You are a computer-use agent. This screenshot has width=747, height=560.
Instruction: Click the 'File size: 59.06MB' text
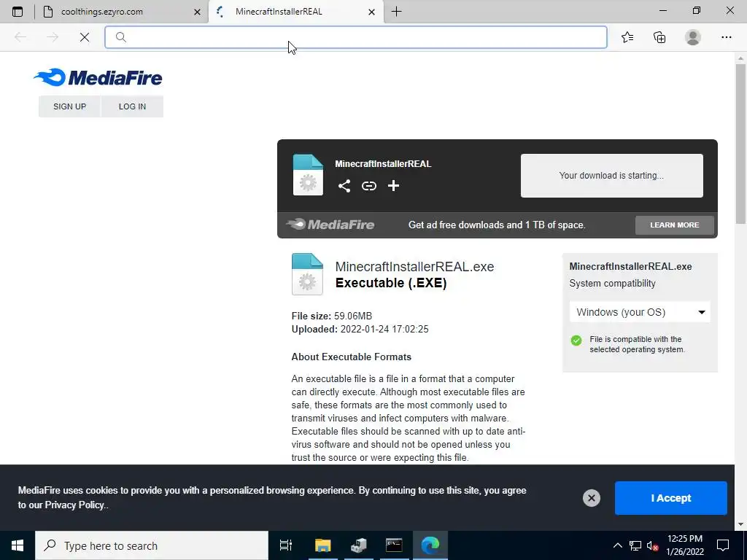pyautogui.click(x=332, y=316)
